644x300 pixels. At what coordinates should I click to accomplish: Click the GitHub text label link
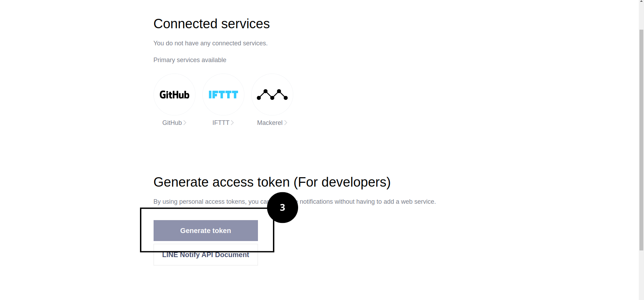[x=172, y=123]
